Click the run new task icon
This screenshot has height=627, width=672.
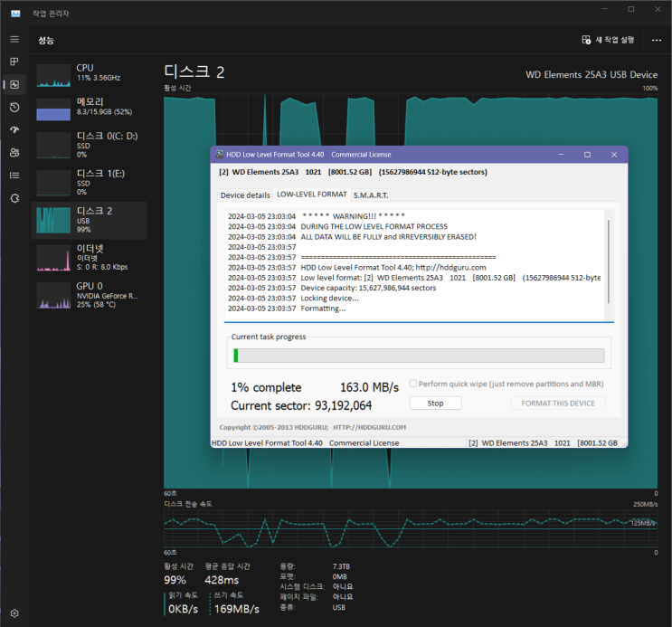(586, 40)
